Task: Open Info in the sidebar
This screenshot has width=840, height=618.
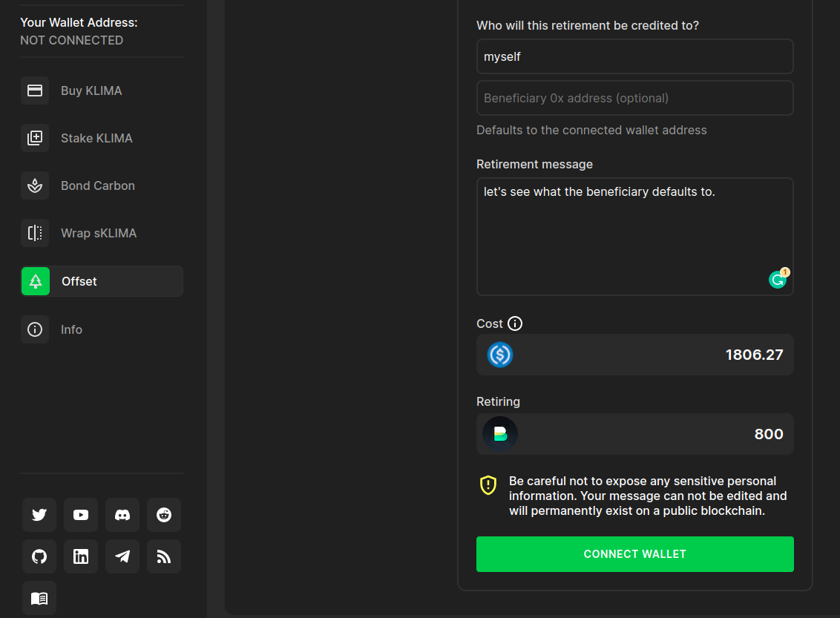Action: [x=102, y=329]
